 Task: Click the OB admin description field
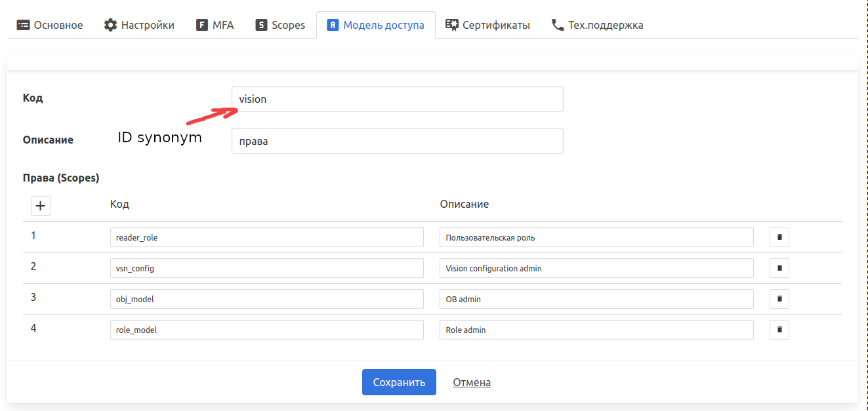click(596, 299)
